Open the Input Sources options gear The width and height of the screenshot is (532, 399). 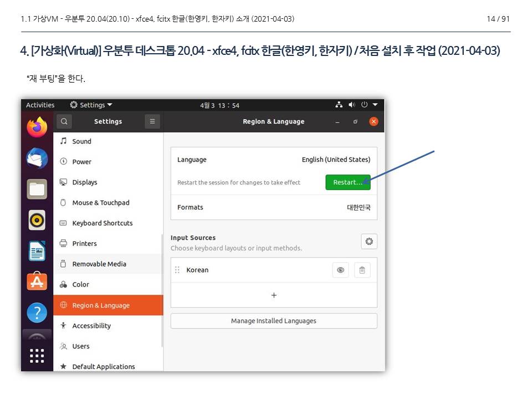(x=369, y=242)
